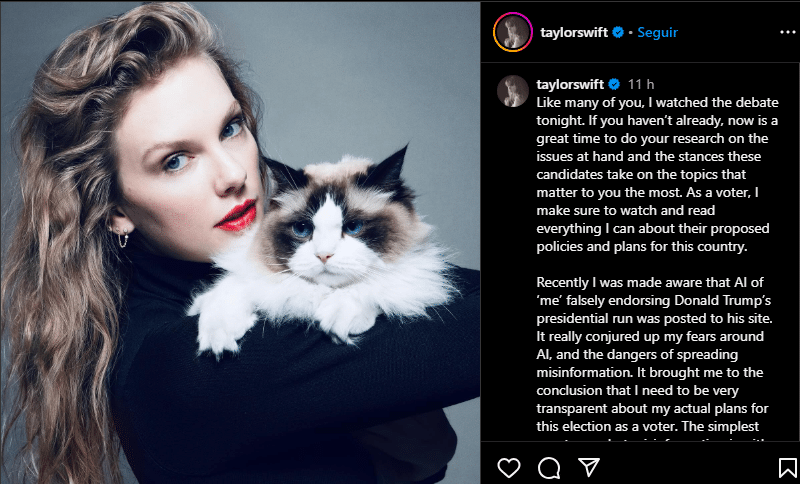Image resolution: width=800 pixels, height=484 pixels.
Task: Click the small avatar beside the caption
Action: point(513,91)
